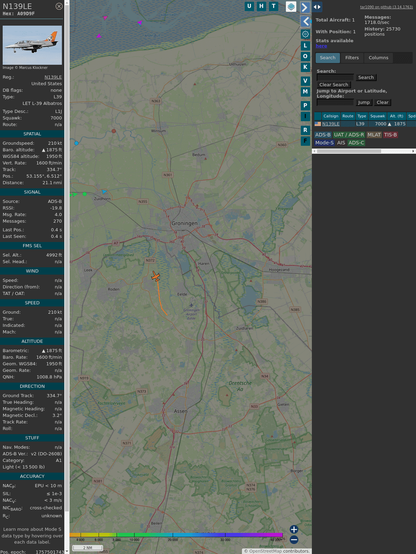Zoom out the map with minus button
The width and height of the screenshot is (416, 554).
[294, 540]
